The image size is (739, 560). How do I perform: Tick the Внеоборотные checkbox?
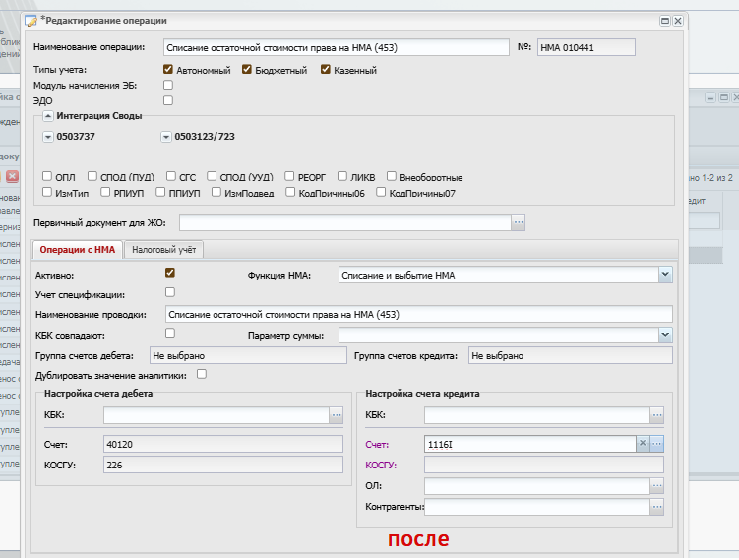point(392,176)
